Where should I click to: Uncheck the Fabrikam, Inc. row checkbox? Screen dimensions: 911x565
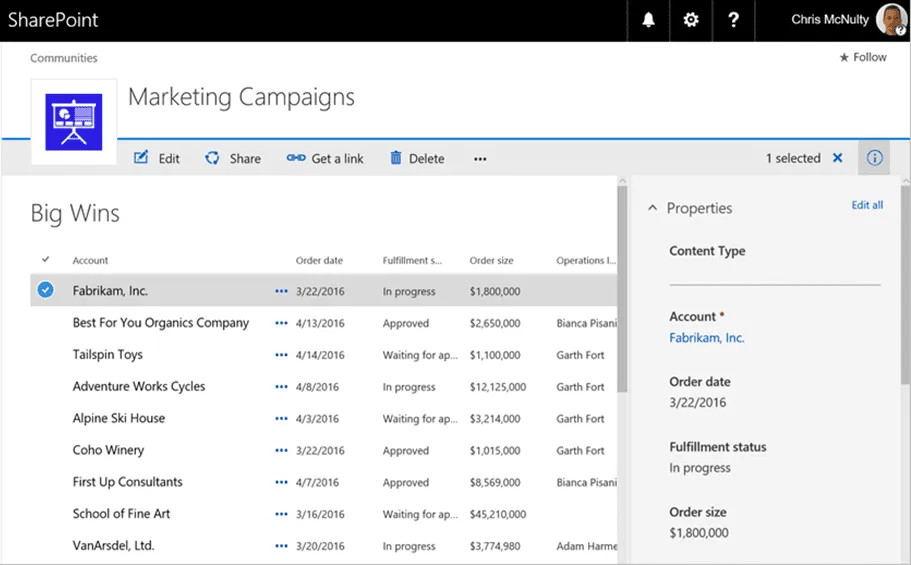pos(45,290)
